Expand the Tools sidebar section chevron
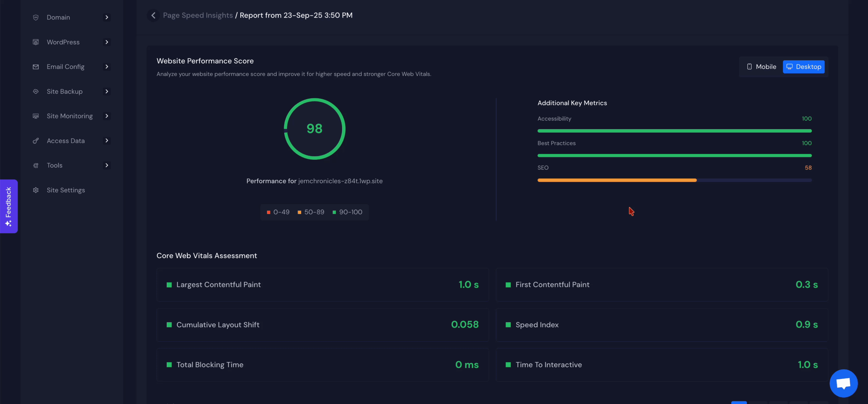The image size is (868, 404). pyautogui.click(x=107, y=165)
